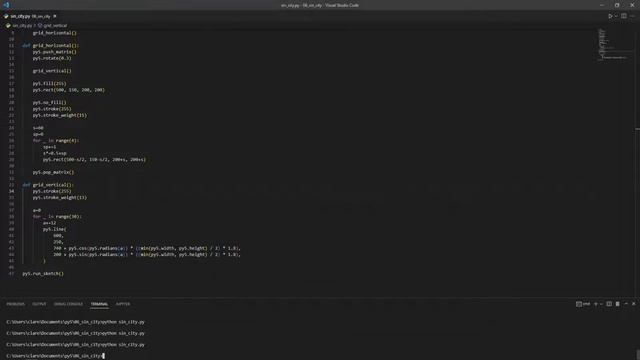Image resolution: width=640 pixels, height=360 pixels.
Task: Switch to the Problems panel tab
Action: [x=16, y=304]
